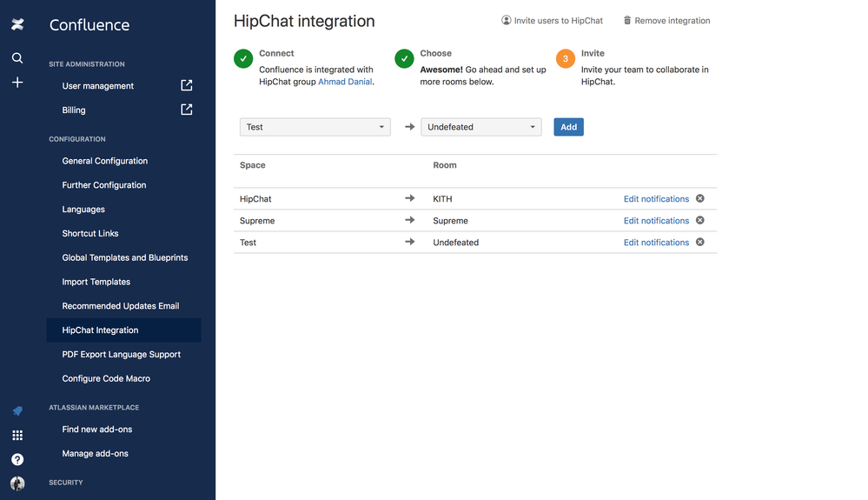Click the Supreme room cell in table
The height and width of the screenshot is (500, 868).
450,220
